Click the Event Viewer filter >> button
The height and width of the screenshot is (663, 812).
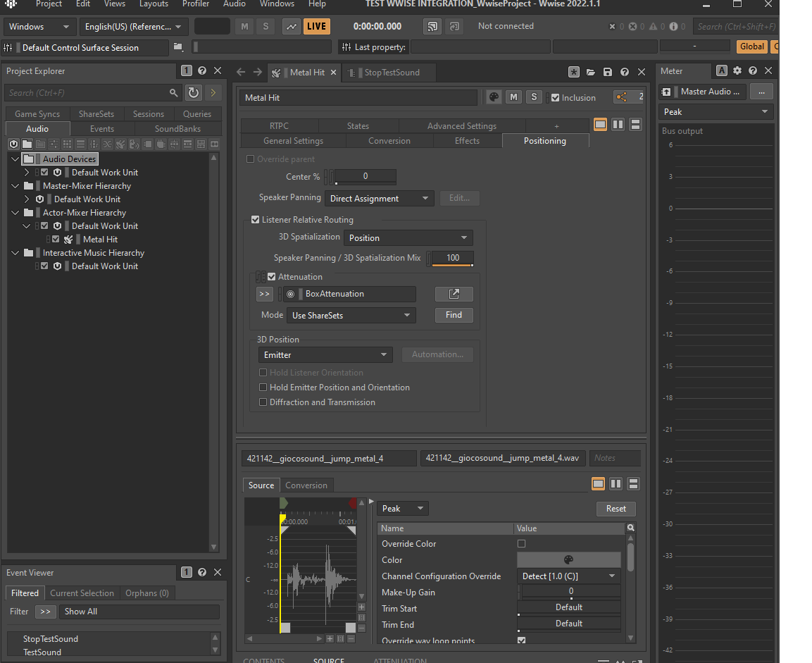pos(45,612)
